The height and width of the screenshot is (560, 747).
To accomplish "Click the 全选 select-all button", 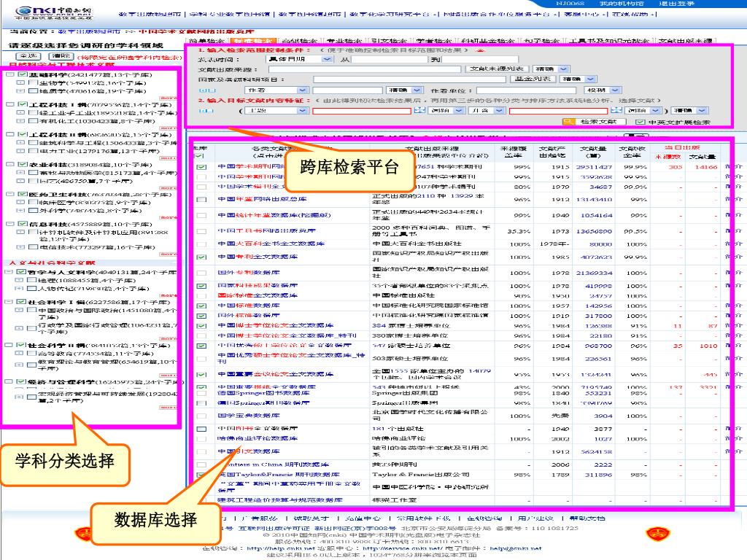I will click(x=27, y=56).
